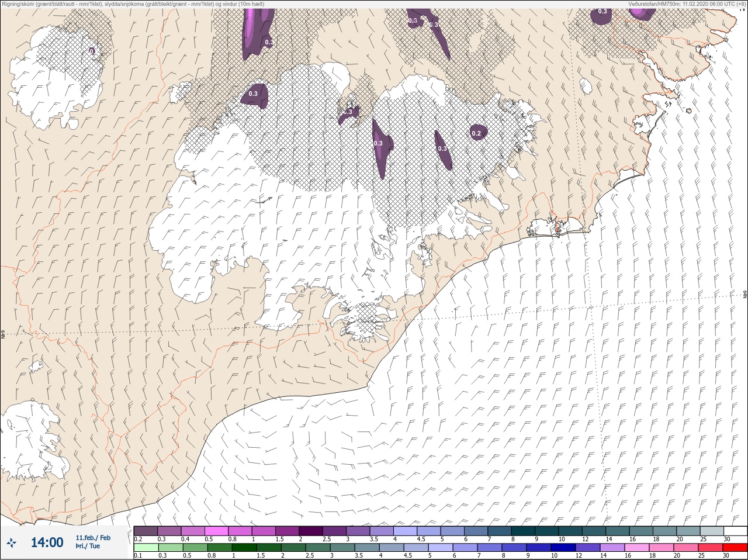Image resolution: width=748 pixels, height=560 pixels.
Task: Select upper legend swatch for 0.2 (dark plum)
Action: 146,531
